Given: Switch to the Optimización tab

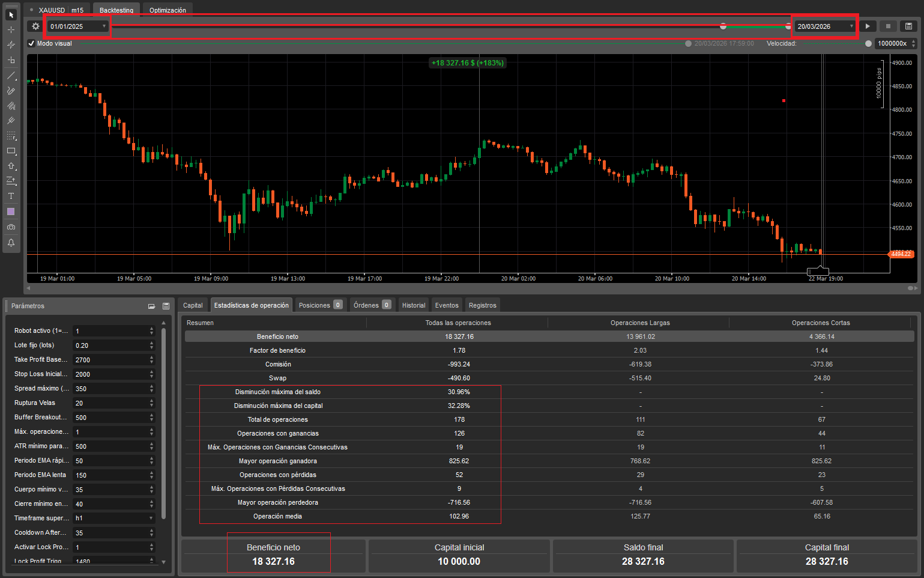Looking at the screenshot, I should (168, 10).
